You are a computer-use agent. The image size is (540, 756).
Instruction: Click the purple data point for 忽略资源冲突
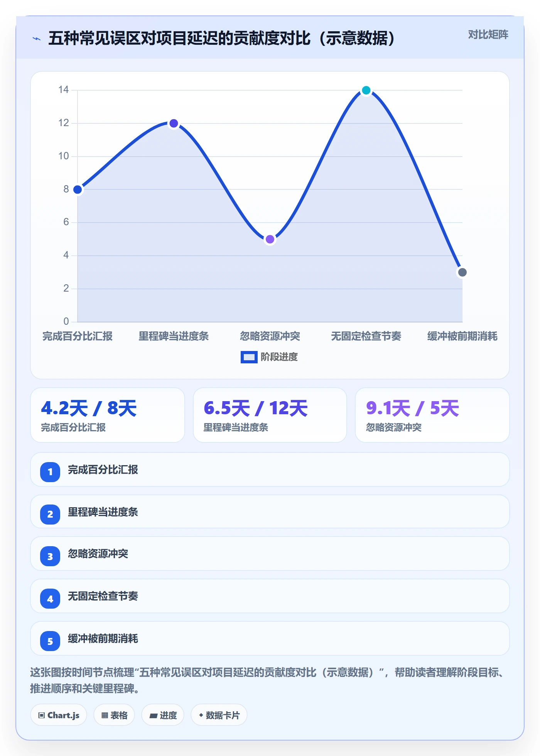tap(270, 239)
